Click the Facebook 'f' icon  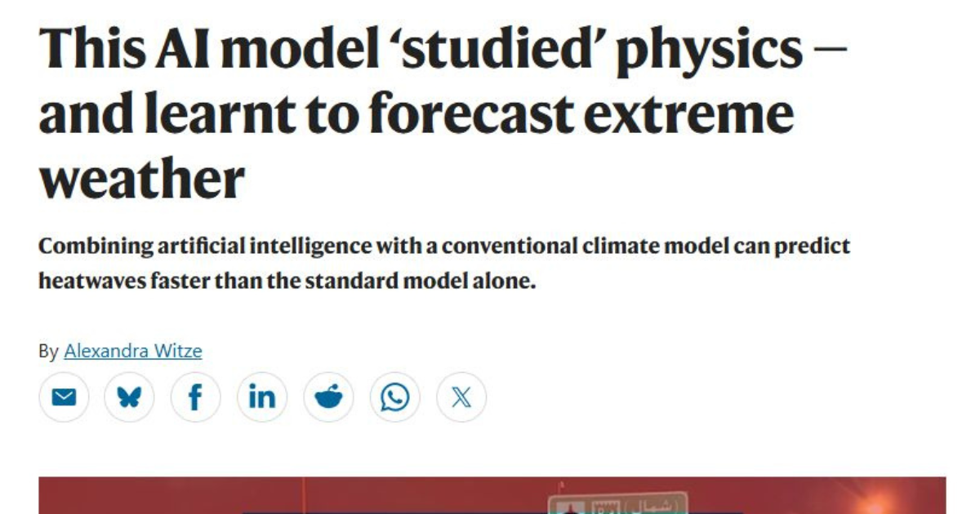click(x=198, y=397)
